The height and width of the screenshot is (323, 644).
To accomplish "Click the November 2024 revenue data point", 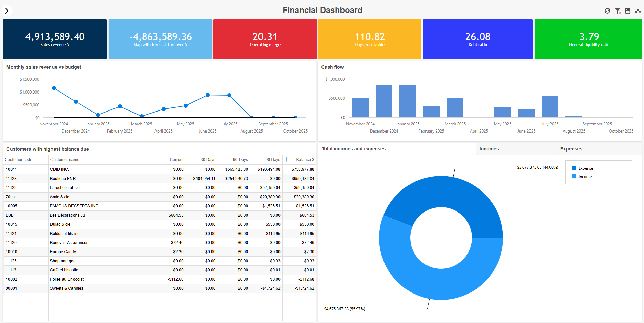I will coord(54,88).
